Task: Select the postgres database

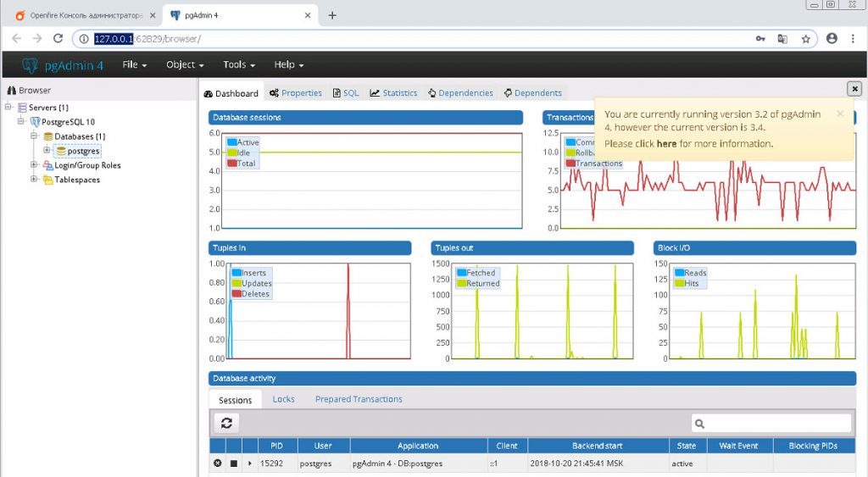Action: point(83,151)
